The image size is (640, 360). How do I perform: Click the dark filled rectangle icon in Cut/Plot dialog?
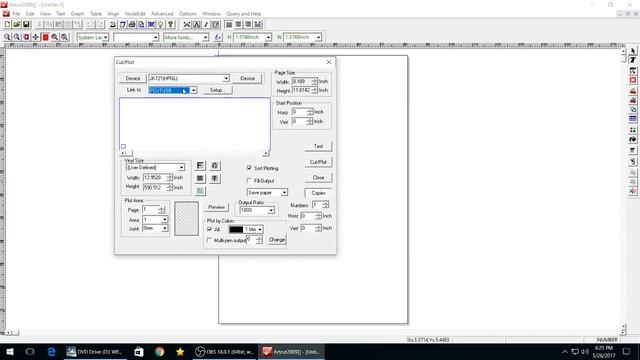coord(200,178)
